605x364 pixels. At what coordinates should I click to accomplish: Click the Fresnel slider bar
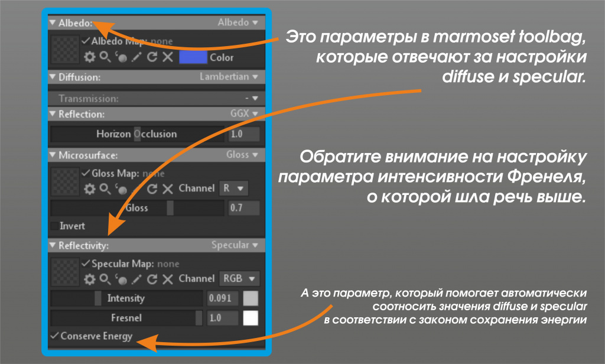[x=126, y=318]
